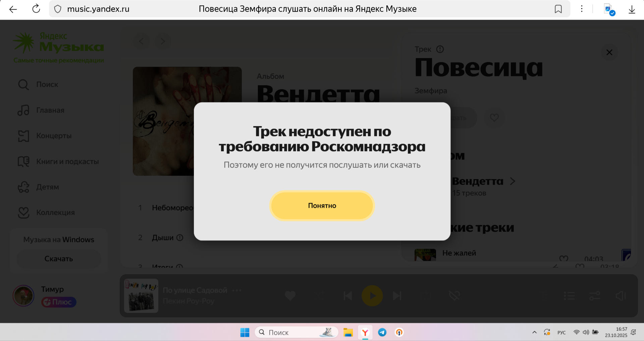Click the Плюс subscription badge
The width and height of the screenshot is (644, 341).
59,302
